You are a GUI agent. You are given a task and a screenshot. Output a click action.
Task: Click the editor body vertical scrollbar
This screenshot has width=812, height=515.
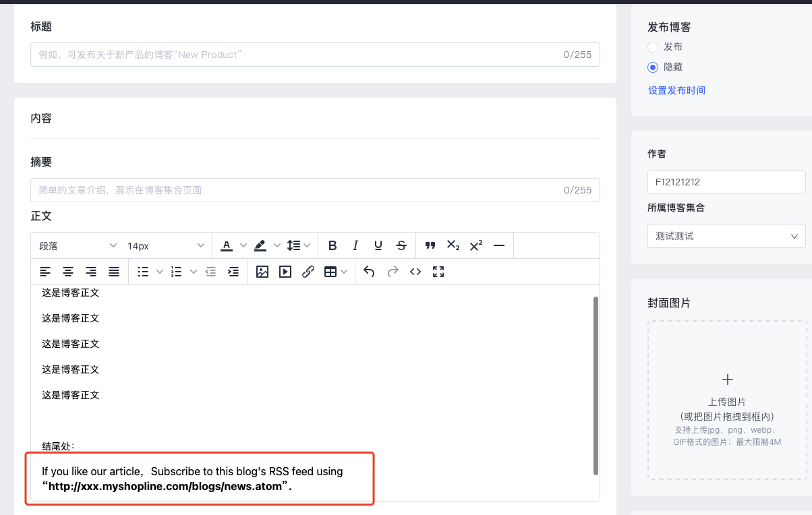(x=596, y=385)
